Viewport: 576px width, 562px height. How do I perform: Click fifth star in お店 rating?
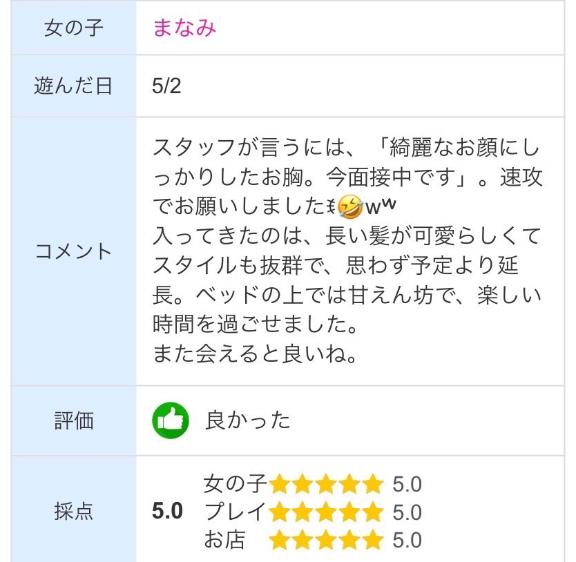click(373, 540)
